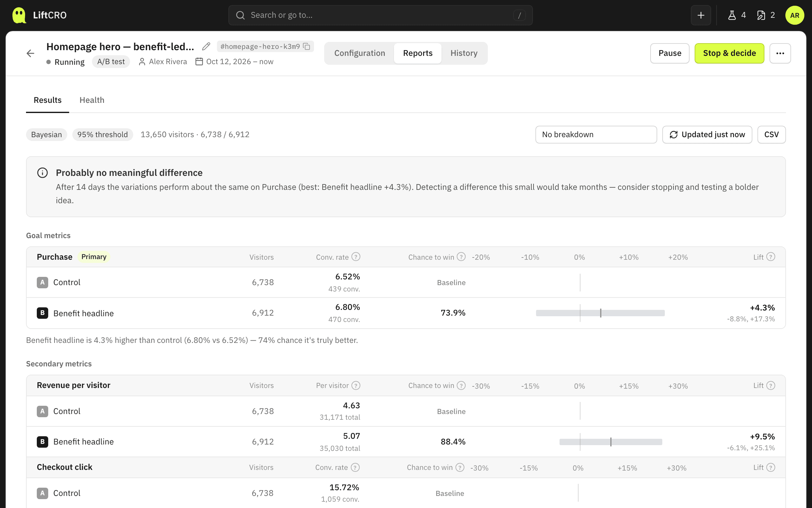Screen dimensions: 812x508
Task: Click the Purchase lift interval bar for Benefit headline
Action: 600,313
